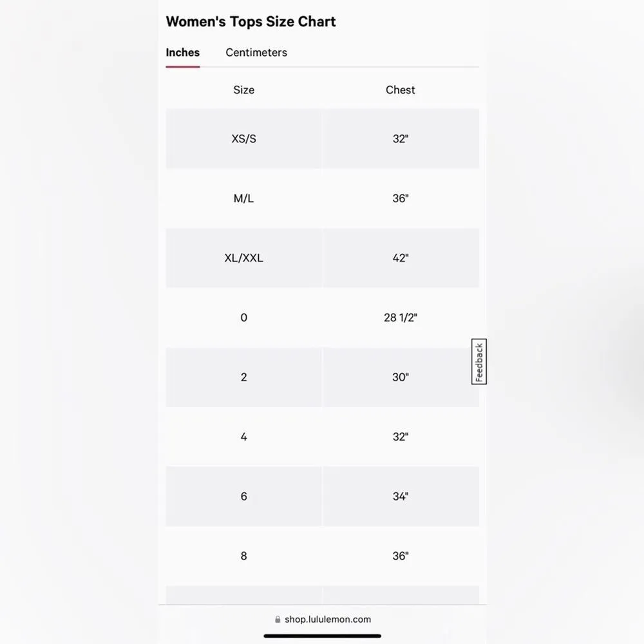
Task: Click the Women's Tops Size Chart heading
Action: tap(251, 21)
